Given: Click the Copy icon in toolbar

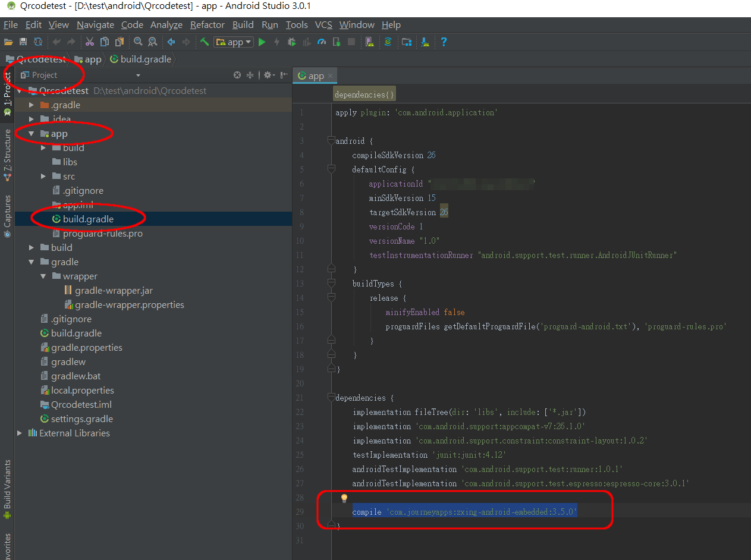Looking at the screenshot, I should point(105,42).
